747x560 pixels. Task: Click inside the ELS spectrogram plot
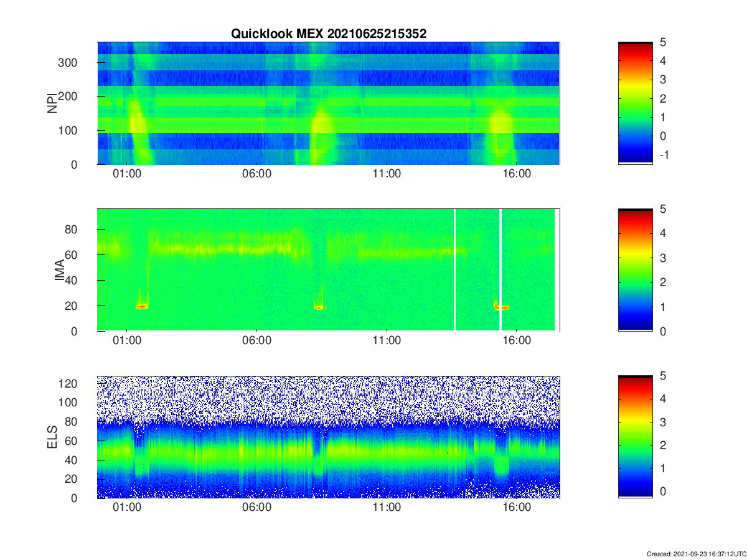point(329,437)
